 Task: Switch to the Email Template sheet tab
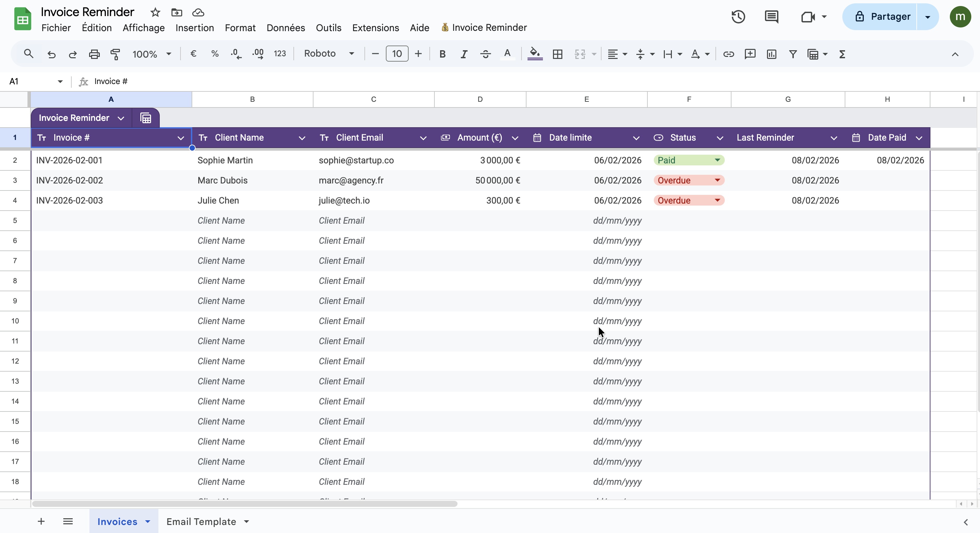click(201, 521)
